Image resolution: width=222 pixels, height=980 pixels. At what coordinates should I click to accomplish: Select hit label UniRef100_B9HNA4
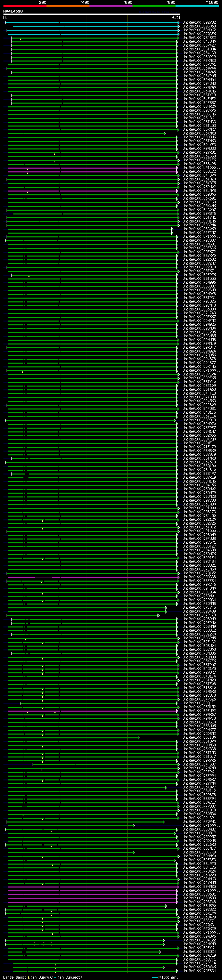[199, 80]
